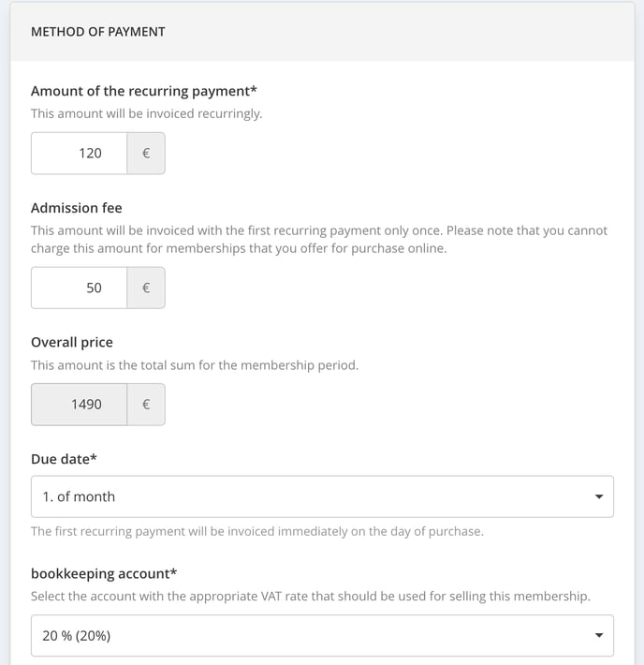Screen dimensions: 644x665
Task: Click the VAT rate help text
Action: coord(311,597)
